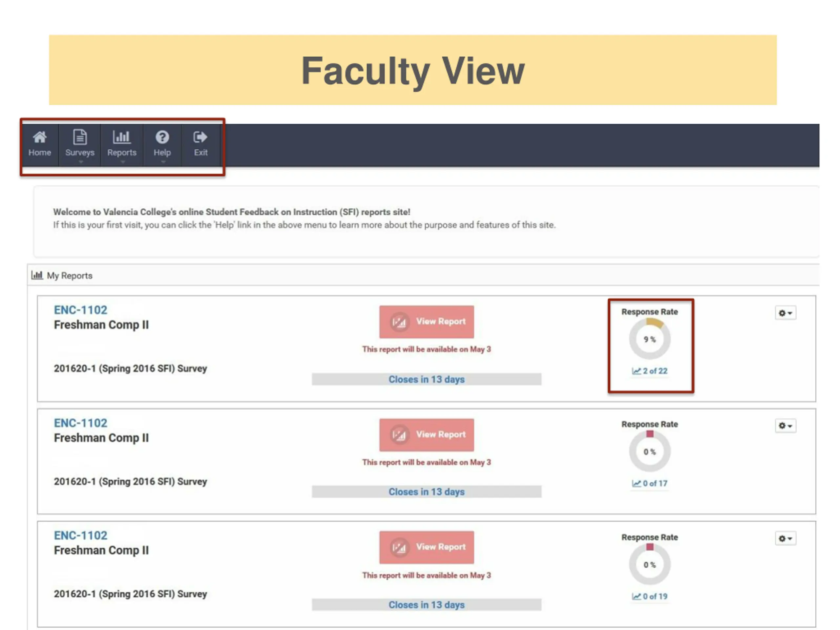This screenshot has width=840, height=630.
Task: Click the 0 of 19 response count link
Action: tap(649, 597)
